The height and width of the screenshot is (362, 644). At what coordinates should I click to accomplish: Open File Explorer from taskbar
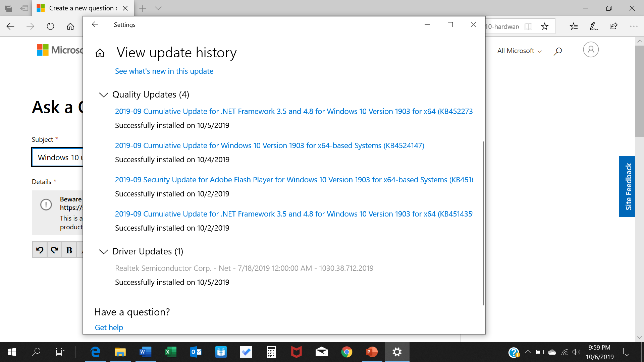[120, 352]
